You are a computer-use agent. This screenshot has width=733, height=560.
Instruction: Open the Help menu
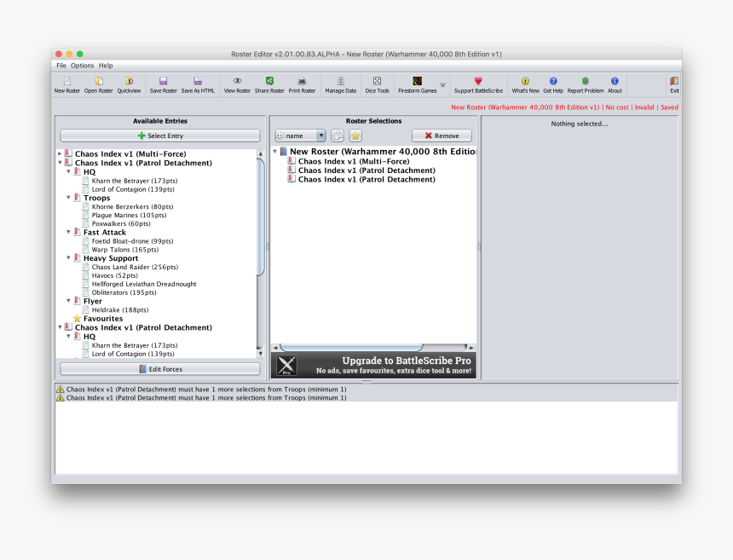(106, 66)
